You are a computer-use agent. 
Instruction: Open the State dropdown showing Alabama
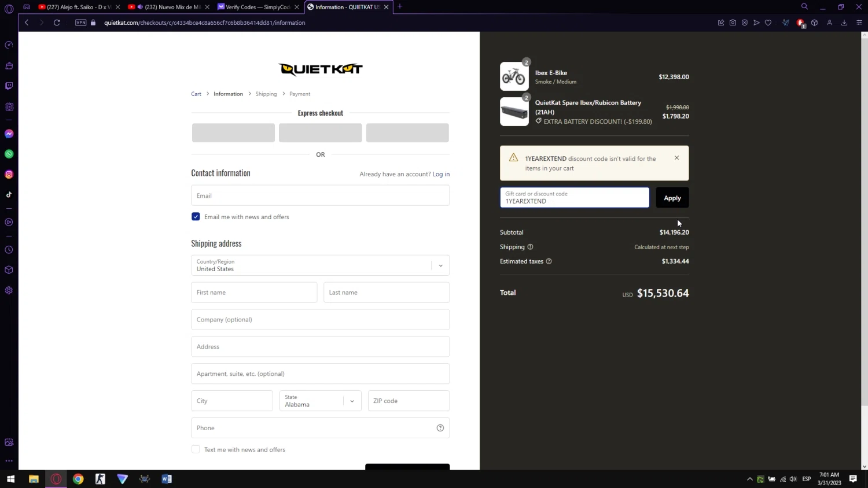[x=320, y=401]
